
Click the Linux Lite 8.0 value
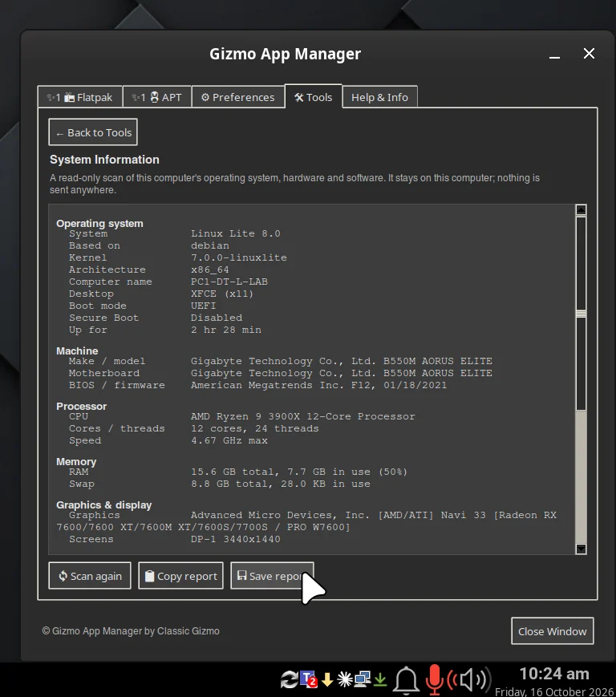click(236, 233)
